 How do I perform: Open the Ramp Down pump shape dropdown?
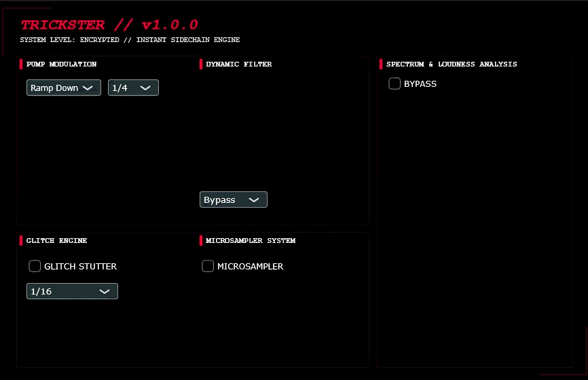(x=64, y=88)
